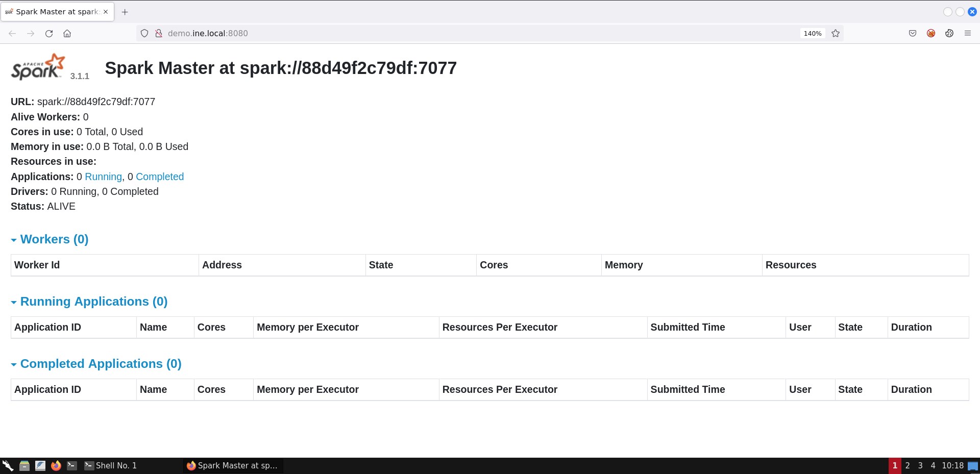Open the Completed applications link
The image size is (980, 474).
click(x=160, y=177)
